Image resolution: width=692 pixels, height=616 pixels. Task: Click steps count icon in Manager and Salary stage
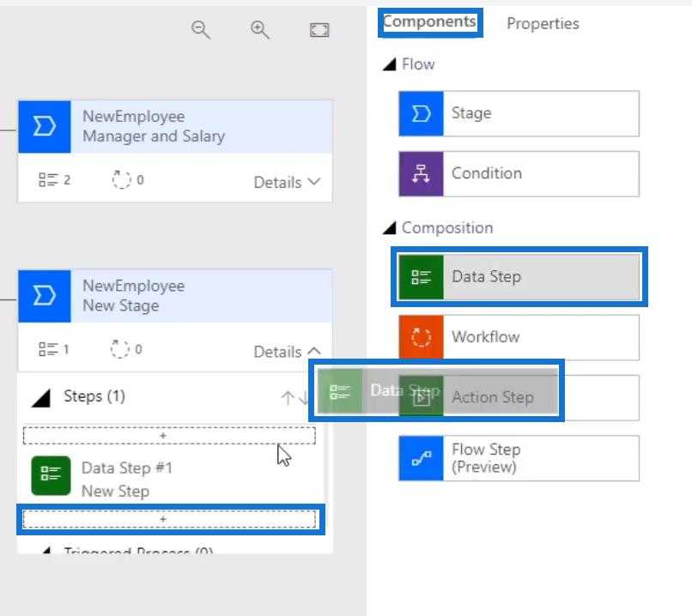pos(48,180)
